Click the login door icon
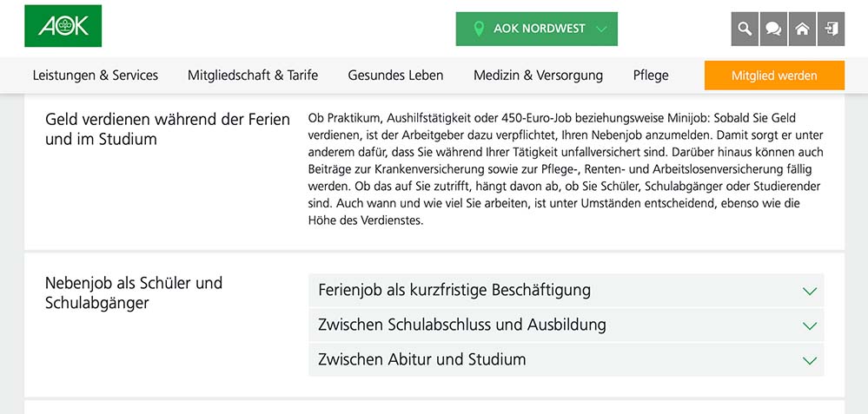868x414 pixels. click(831, 29)
